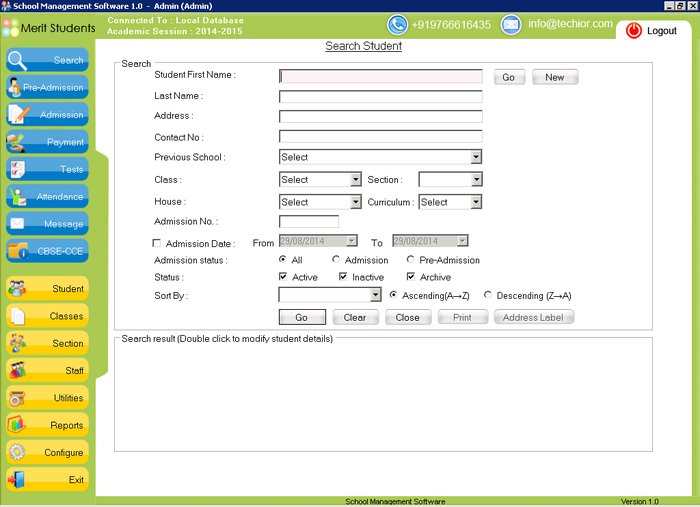Open the CBSE-CCE module icon
The height and width of the screenshot is (507, 700).
pyautogui.click(x=20, y=251)
